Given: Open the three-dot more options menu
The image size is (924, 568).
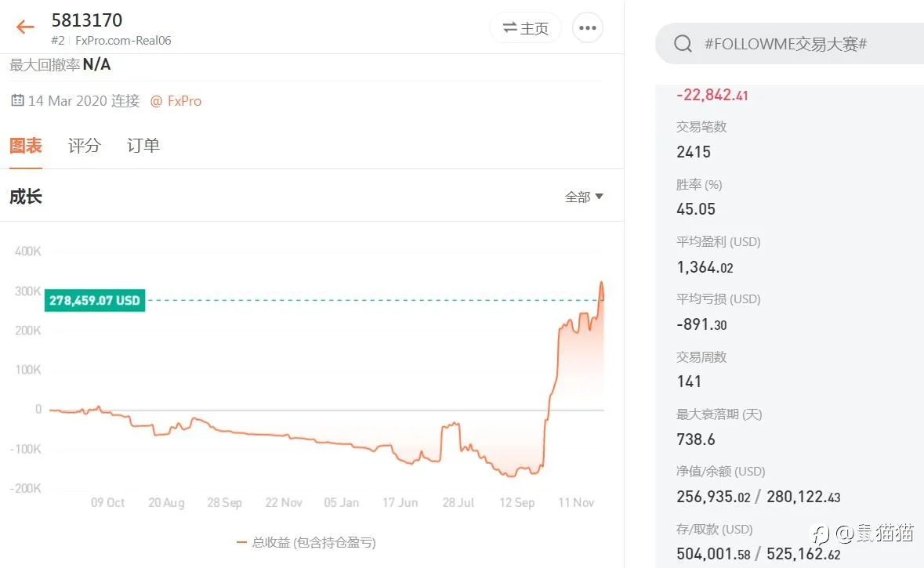Looking at the screenshot, I should tap(588, 27).
